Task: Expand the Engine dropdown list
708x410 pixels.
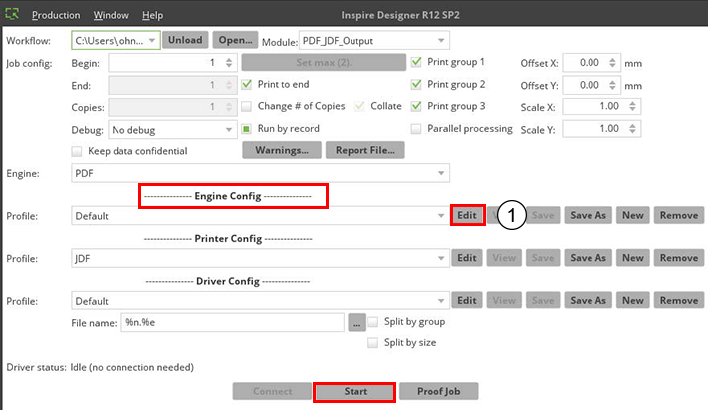Action: click(443, 173)
